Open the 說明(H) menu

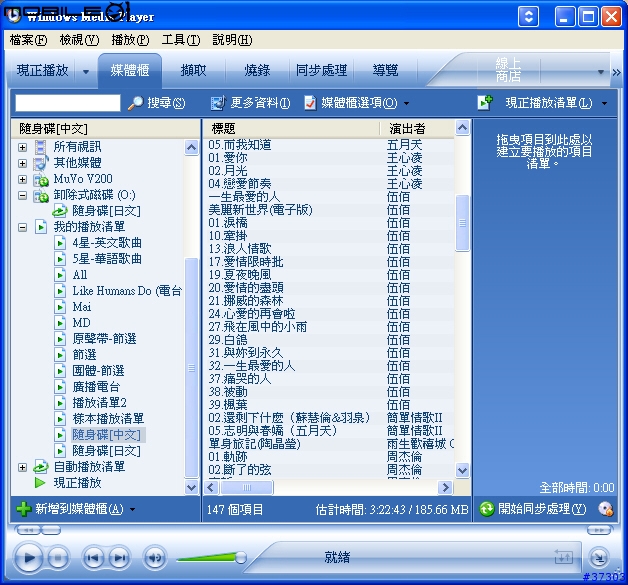(232, 40)
